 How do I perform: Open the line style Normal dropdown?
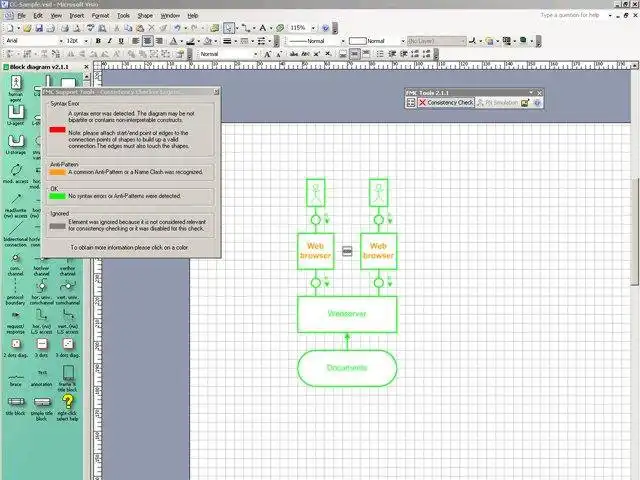point(343,41)
